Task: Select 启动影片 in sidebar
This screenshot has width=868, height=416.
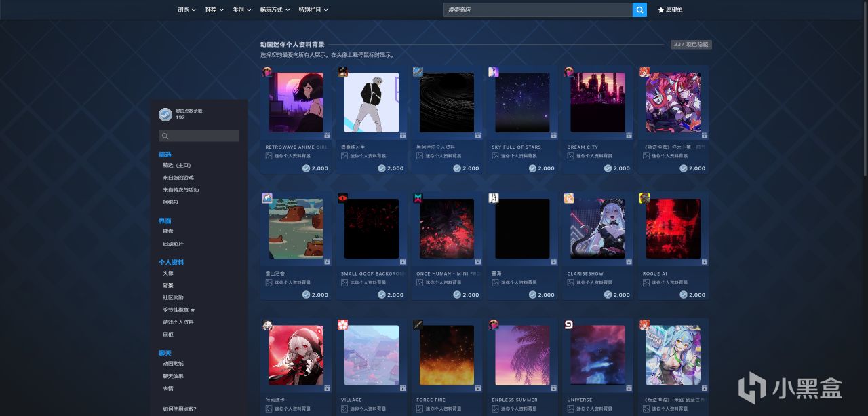Action: pos(173,244)
